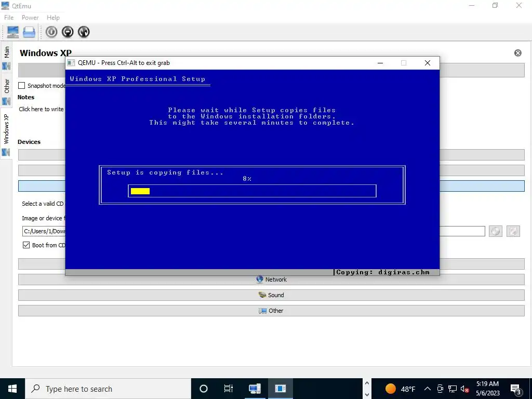Open the notification center icon
532x399 pixels.
click(516, 390)
